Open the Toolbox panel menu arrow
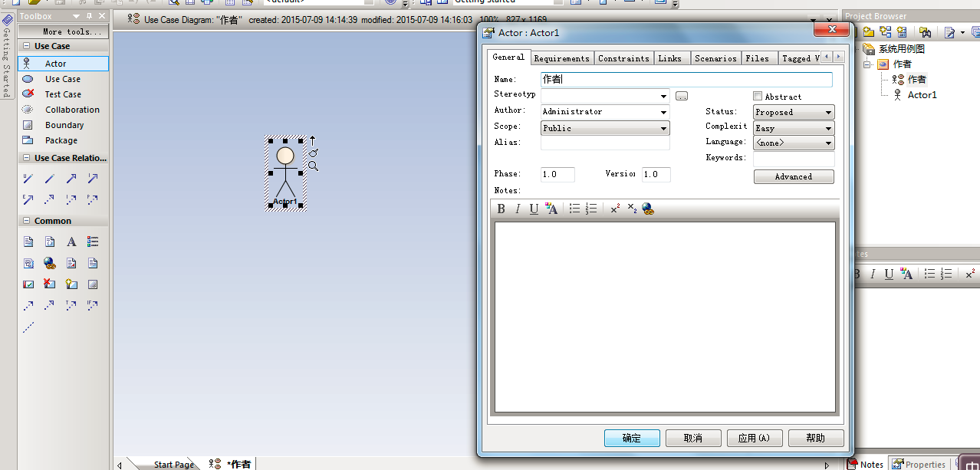This screenshot has height=470, width=980. pyautogui.click(x=76, y=16)
